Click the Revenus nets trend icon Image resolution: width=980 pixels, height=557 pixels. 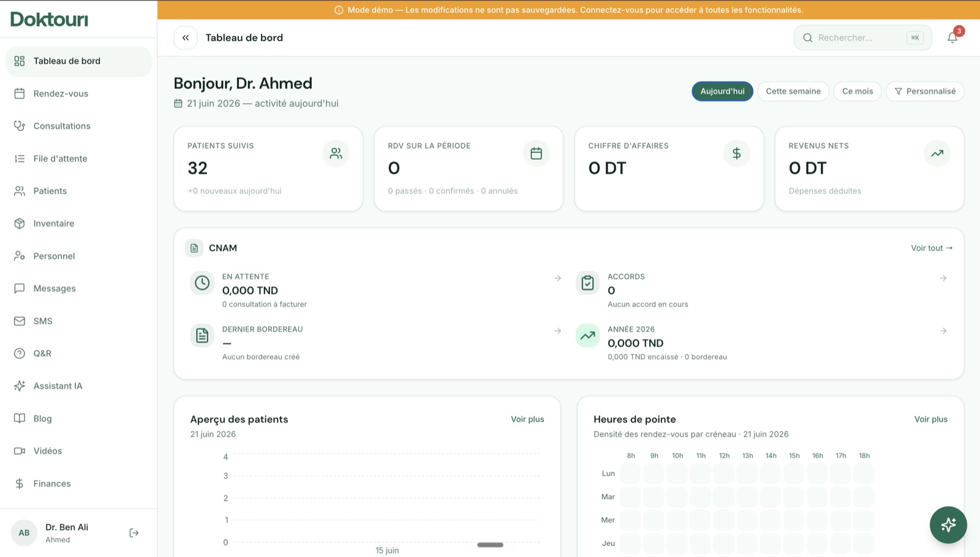coord(937,153)
